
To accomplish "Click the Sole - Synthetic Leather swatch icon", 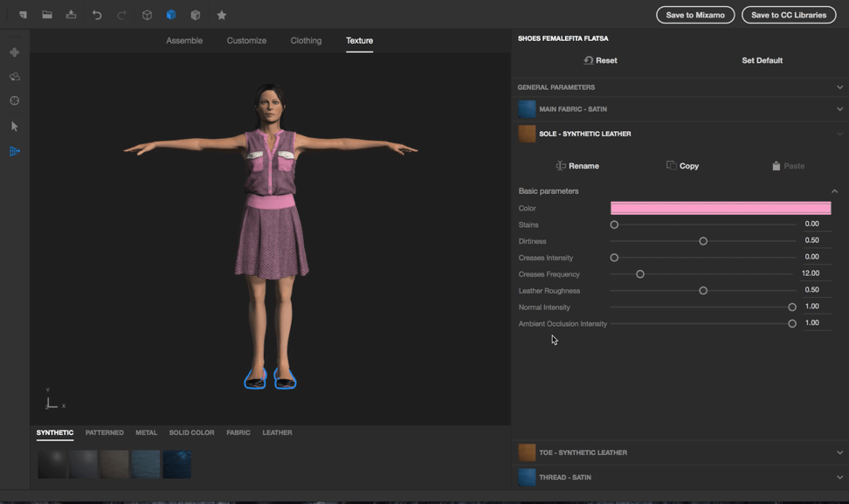I will coord(527,134).
